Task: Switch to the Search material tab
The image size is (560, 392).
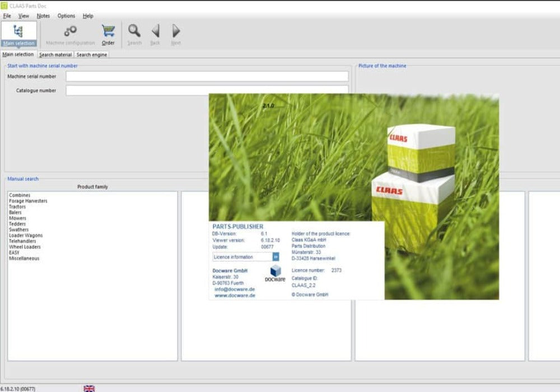Action: [55, 55]
